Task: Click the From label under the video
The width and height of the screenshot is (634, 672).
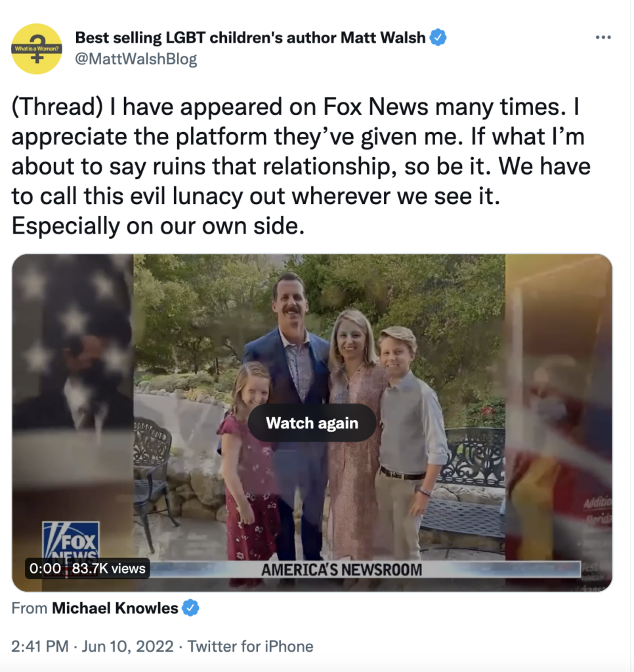Action: (29, 608)
